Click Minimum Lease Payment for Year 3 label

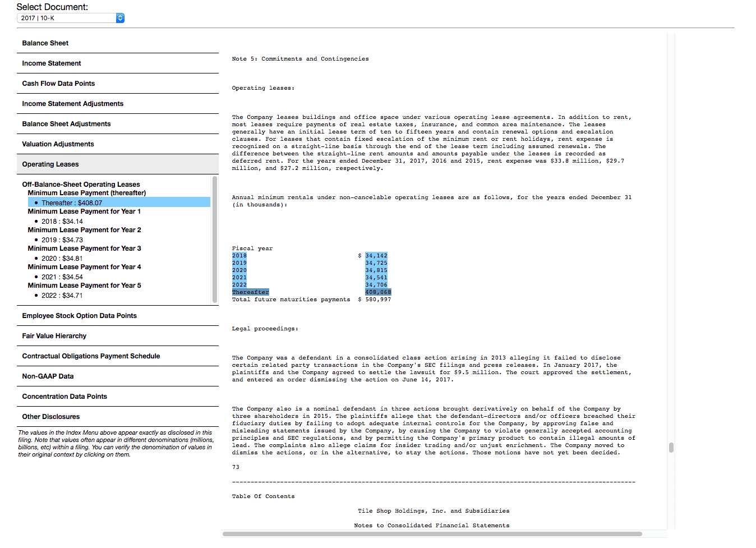84,248
